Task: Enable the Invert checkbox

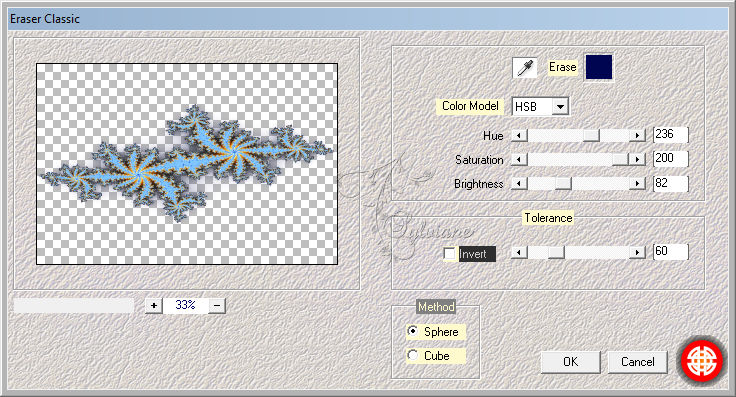Action: click(450, 254)
